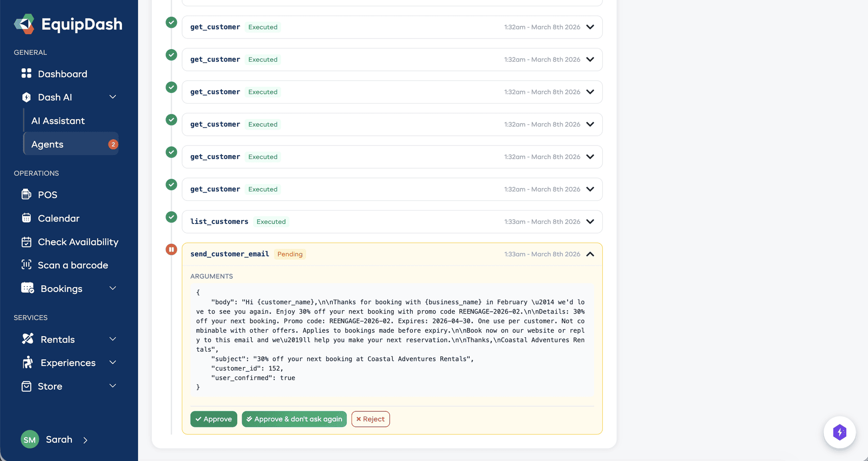
Task: Select the POS icon
Action: tap(27, 194)
